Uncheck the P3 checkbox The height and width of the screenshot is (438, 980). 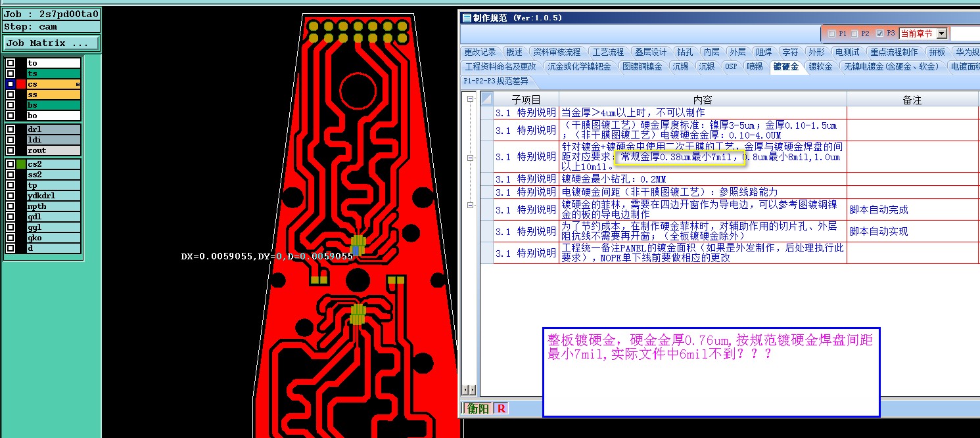[x=879, y=33]
